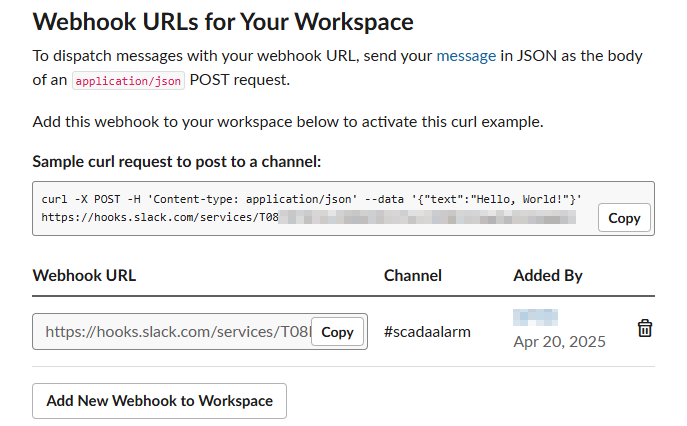Click the 'Added By' column header

[x=548, y=275]
